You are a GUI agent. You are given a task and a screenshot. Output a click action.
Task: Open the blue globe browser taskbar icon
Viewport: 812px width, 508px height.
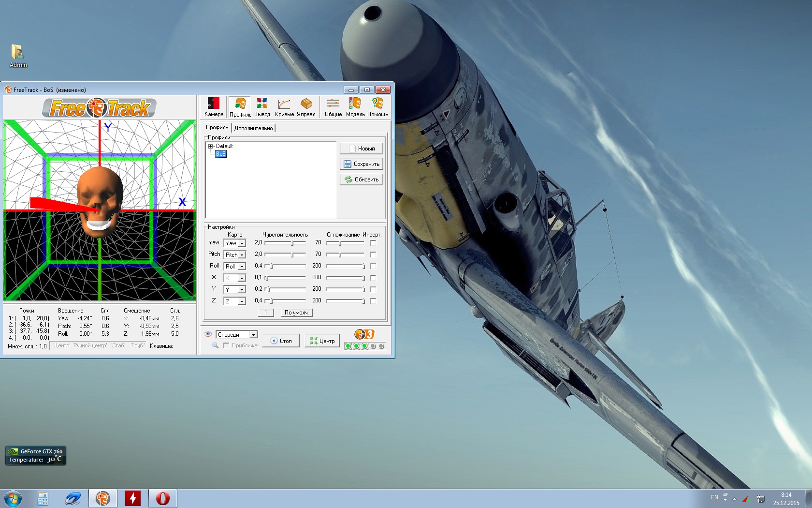coord(72,498)
